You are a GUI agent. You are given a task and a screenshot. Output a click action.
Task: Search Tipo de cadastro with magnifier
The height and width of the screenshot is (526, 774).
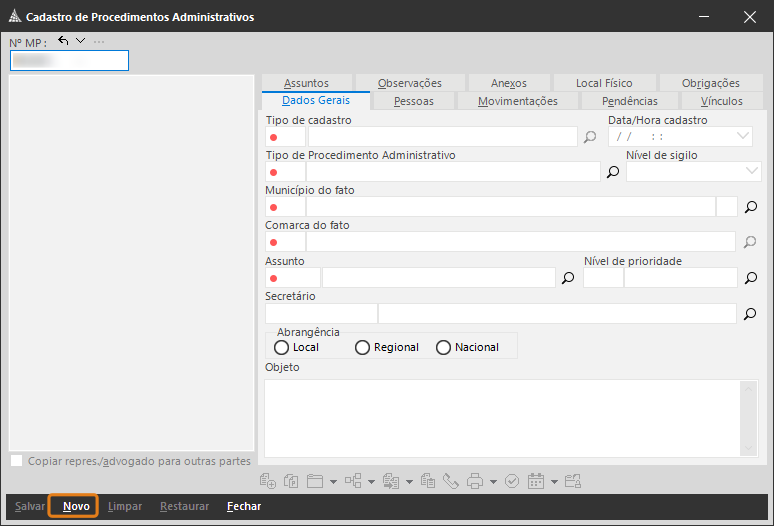[590, 137]
